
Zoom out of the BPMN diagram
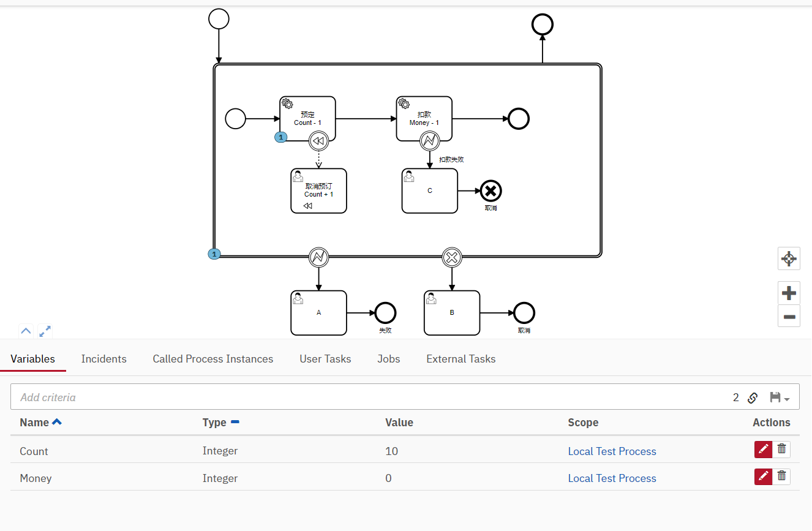pos(789,316)
